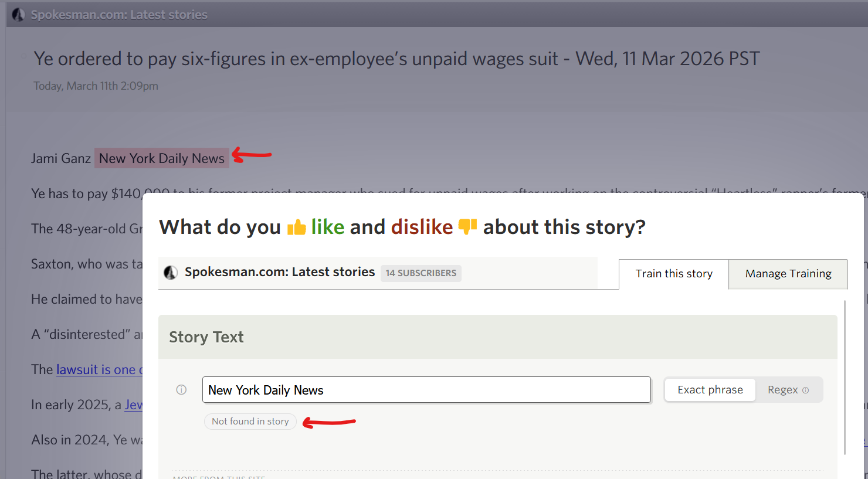Click inside the story text phrase field
The image size is (868, 479).
pyautogui.click(x=426, y=390)
